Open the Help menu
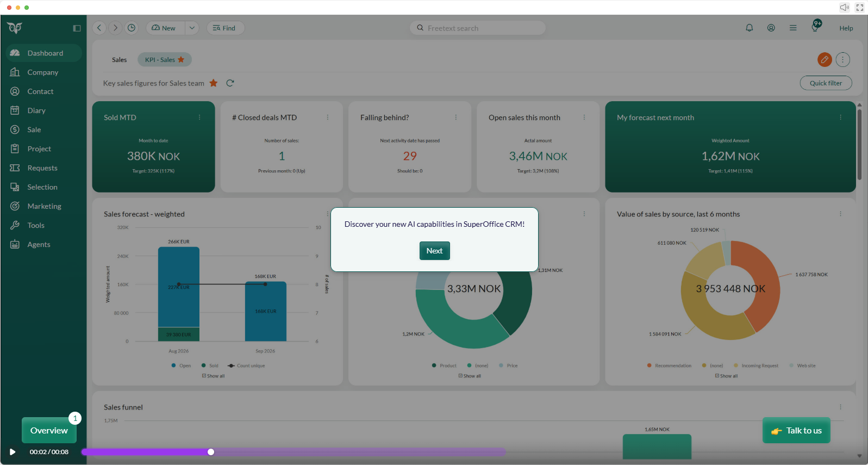 [846, 28]
